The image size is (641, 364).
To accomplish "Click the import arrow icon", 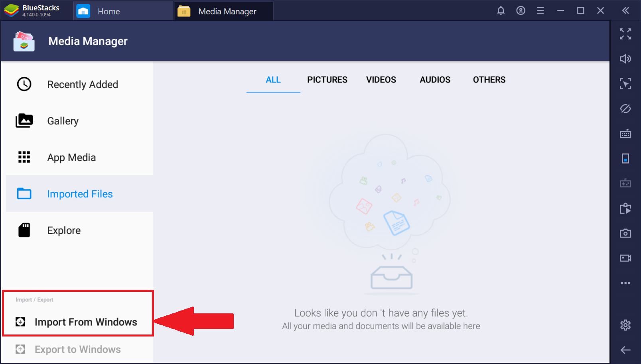I will [x=20, y=322].
